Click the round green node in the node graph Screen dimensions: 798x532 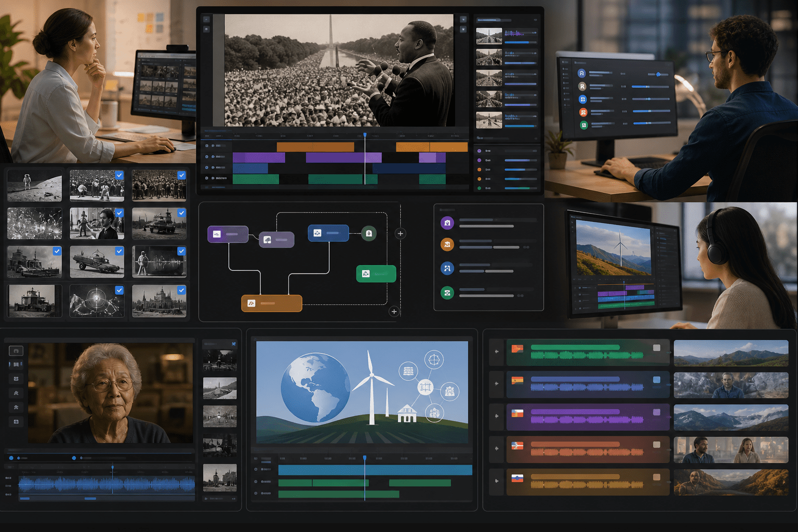pos(369,233)
